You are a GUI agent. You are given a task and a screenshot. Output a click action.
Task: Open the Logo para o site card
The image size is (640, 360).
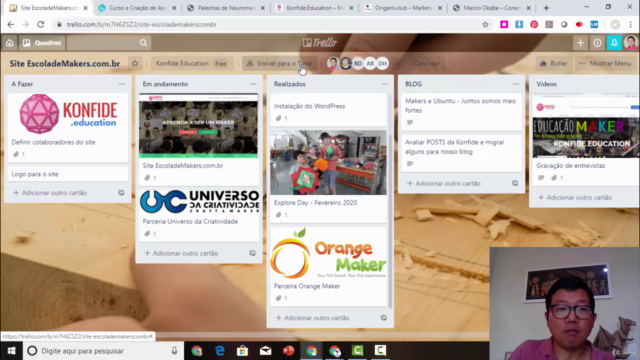(68, 174)
